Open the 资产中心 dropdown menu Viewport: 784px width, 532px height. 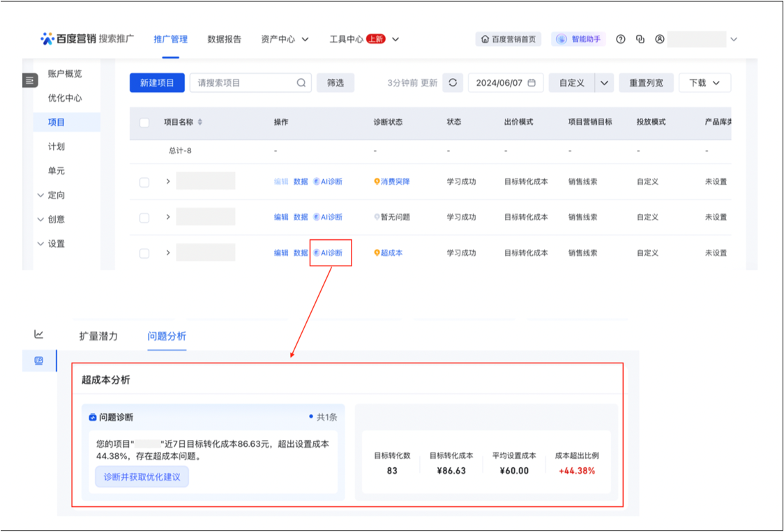pos(285,39)
